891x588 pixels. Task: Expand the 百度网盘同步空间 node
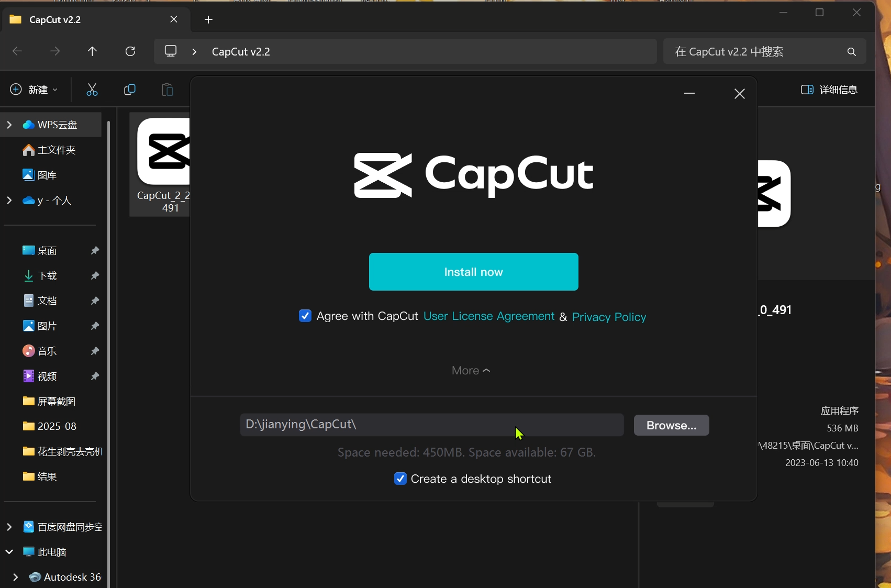coord(9,527)
